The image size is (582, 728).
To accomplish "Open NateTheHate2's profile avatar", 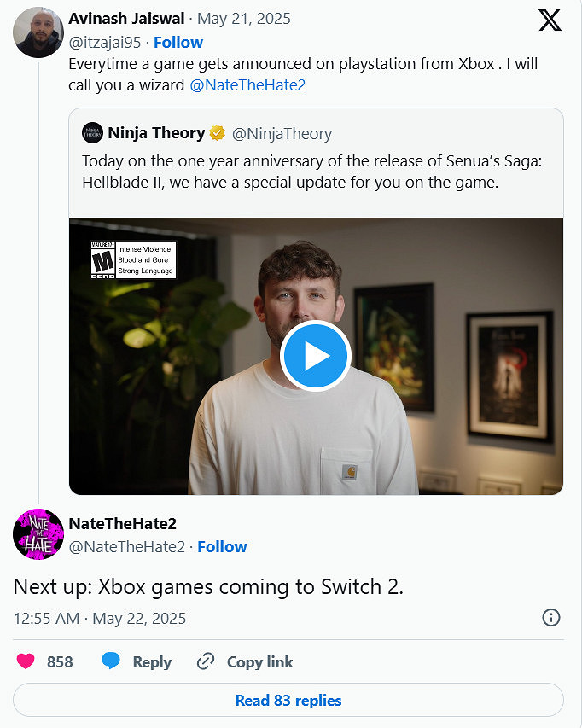I will (x=38, y=534).
